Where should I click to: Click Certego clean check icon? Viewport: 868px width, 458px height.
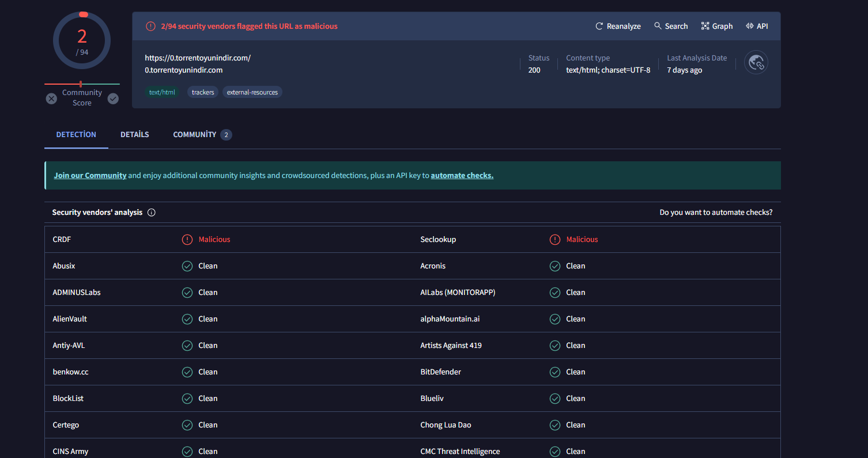(187, 425)
